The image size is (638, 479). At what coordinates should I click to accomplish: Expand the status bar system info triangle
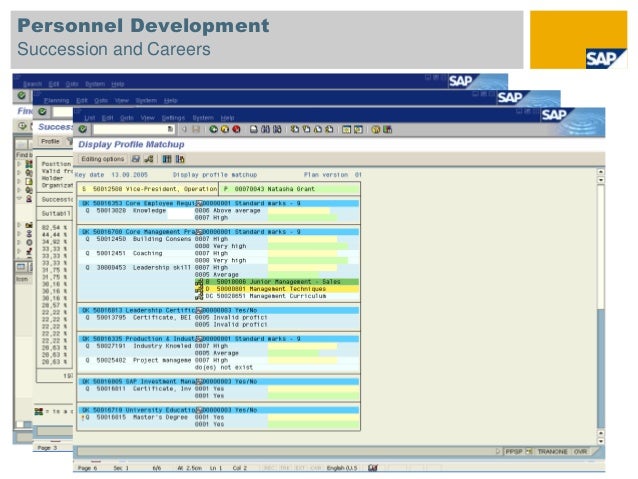[x=498, y=451]
